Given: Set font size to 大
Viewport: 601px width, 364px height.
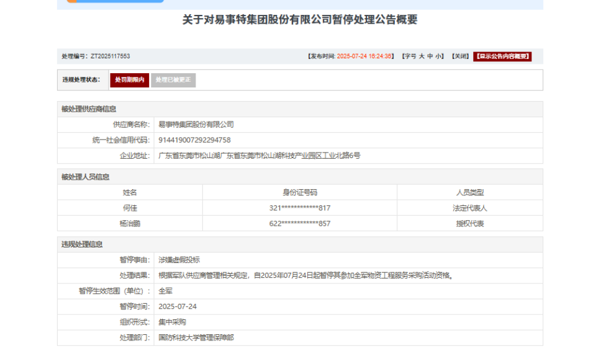Looking at the screenshot, I should pyautogui.click(x=422, y=56).
